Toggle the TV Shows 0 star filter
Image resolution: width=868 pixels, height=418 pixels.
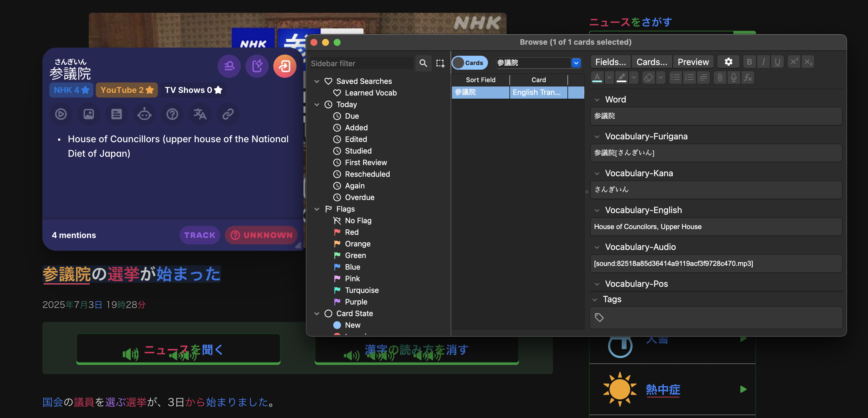(193, 90)
